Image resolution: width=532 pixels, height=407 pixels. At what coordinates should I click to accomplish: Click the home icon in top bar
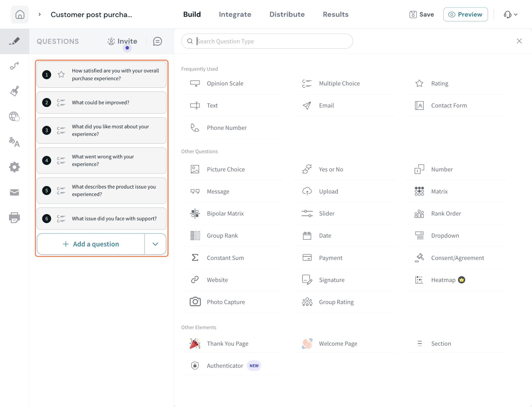click(20, 15)
